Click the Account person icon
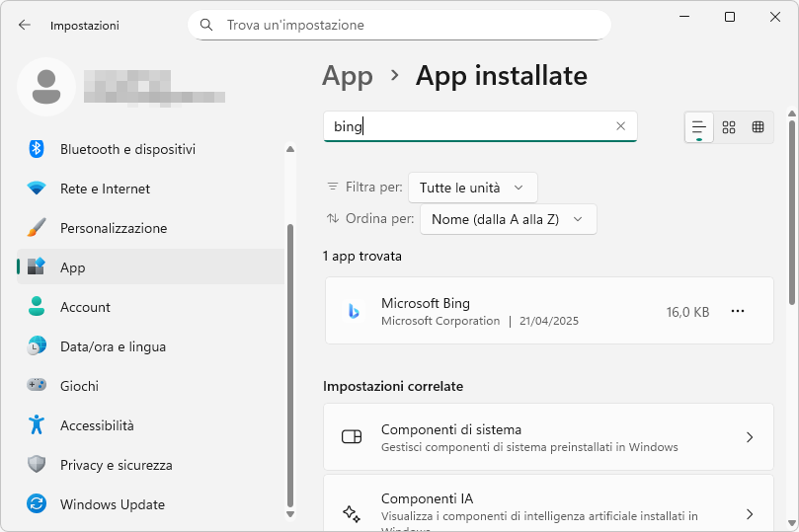The image size is (799, 532). pos(37,307)
